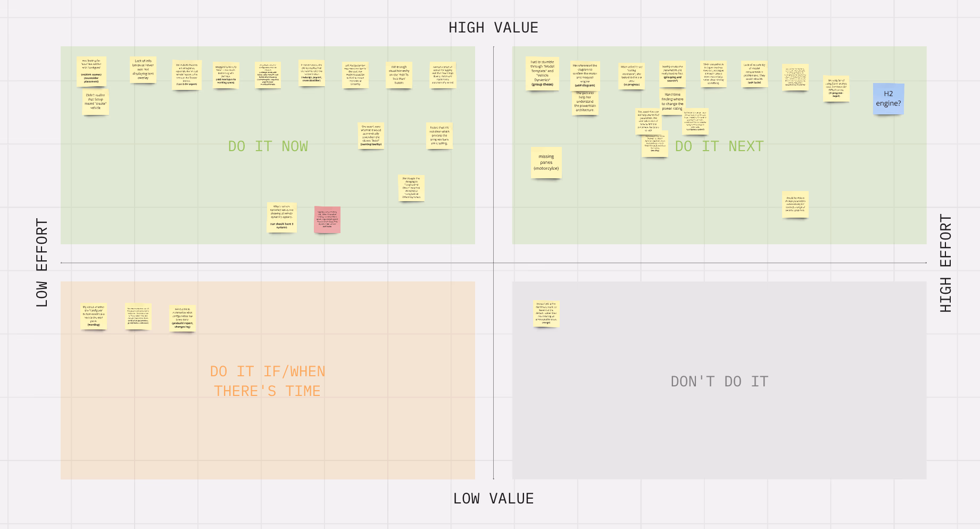Click the pink sticky note
Image resolution: width=980 pixels, height=529 pixels.
click(327, 219)
